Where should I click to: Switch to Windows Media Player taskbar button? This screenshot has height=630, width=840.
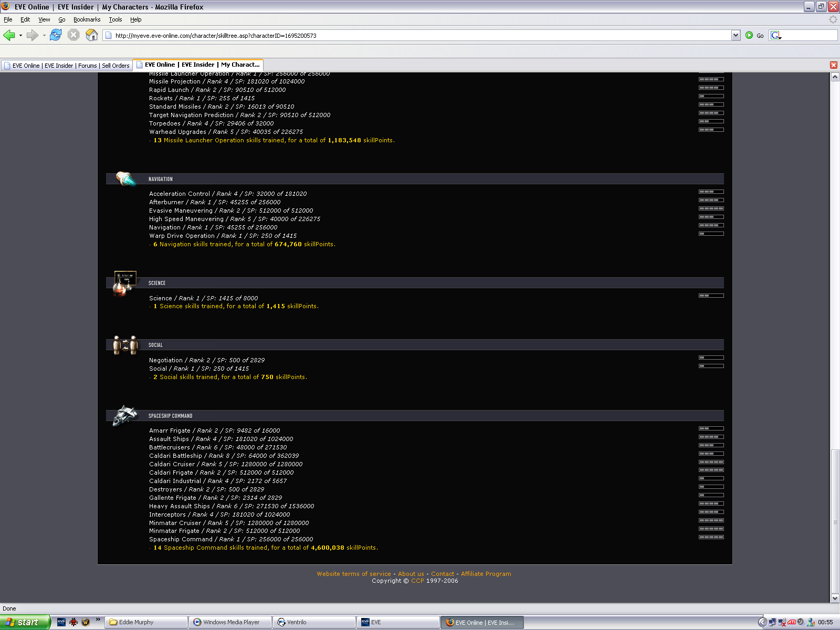pos(231,622)
